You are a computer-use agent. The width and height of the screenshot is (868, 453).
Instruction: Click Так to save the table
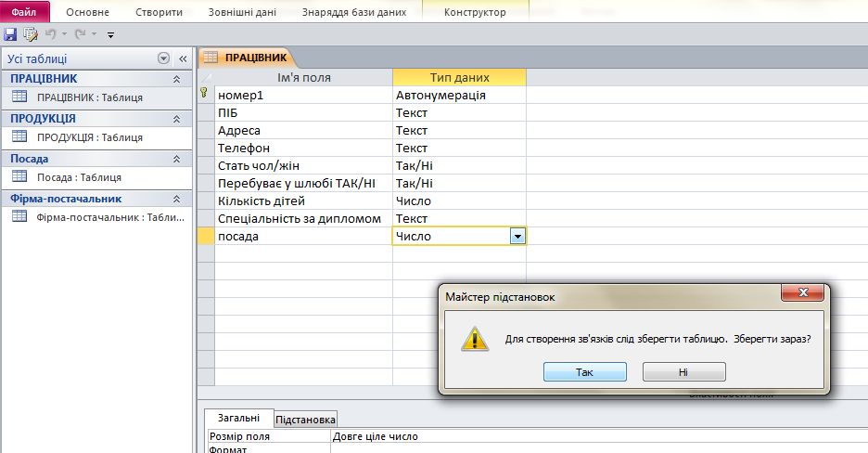pos(584,372)
